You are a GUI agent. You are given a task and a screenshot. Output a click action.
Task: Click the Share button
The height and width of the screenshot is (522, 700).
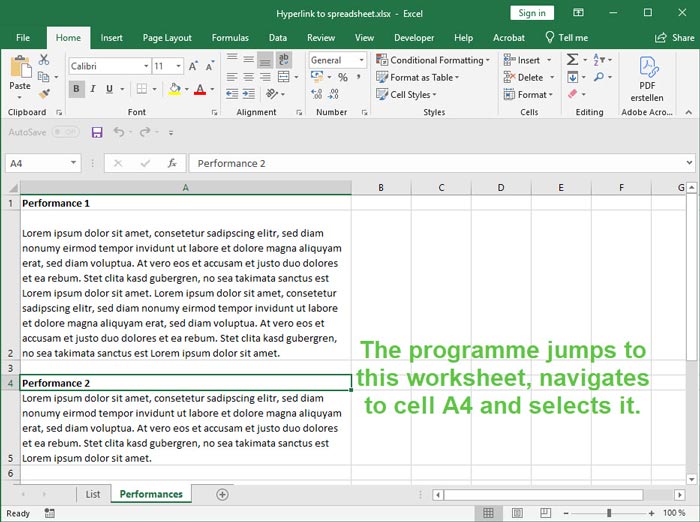click(x=674, y=38)
